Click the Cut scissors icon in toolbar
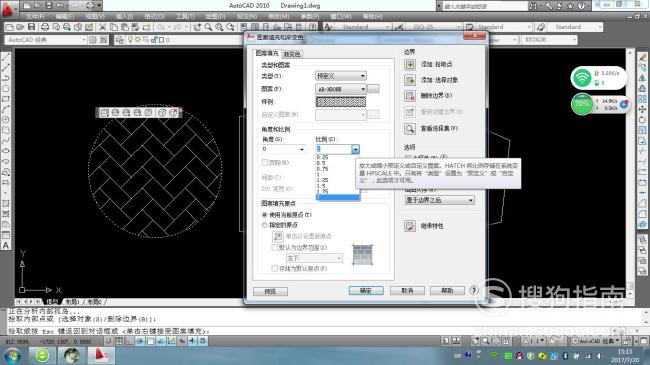Image resolution: width=650 pixels, height=365 pixels. pos(102,27)
